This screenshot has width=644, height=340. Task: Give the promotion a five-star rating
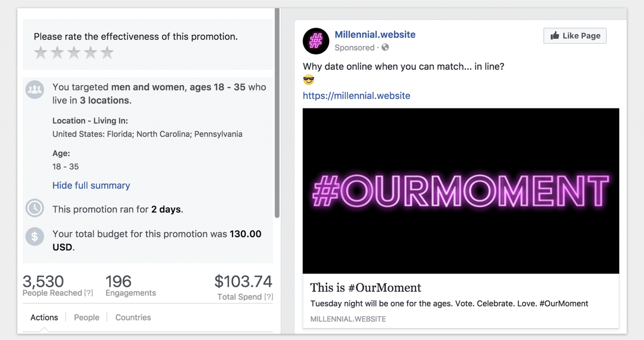[x=107, y=52]
